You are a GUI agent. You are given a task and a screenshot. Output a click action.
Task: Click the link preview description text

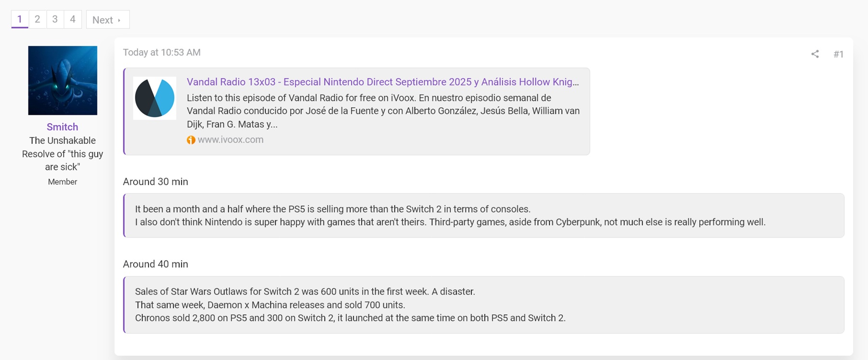pyautogui.click(x=383, y=111)
